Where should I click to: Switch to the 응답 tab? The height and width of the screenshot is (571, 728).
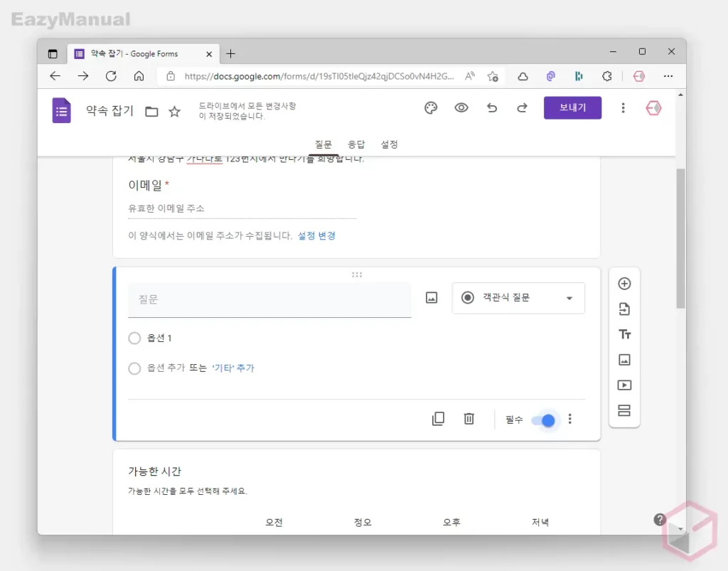pyautogui.click(x=357, y=144)
